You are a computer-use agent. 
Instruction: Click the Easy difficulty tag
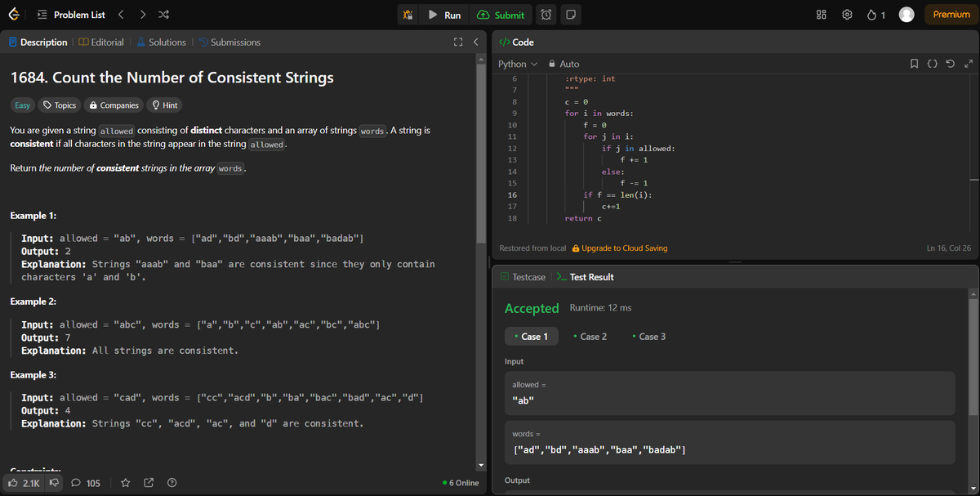[22, 105]
